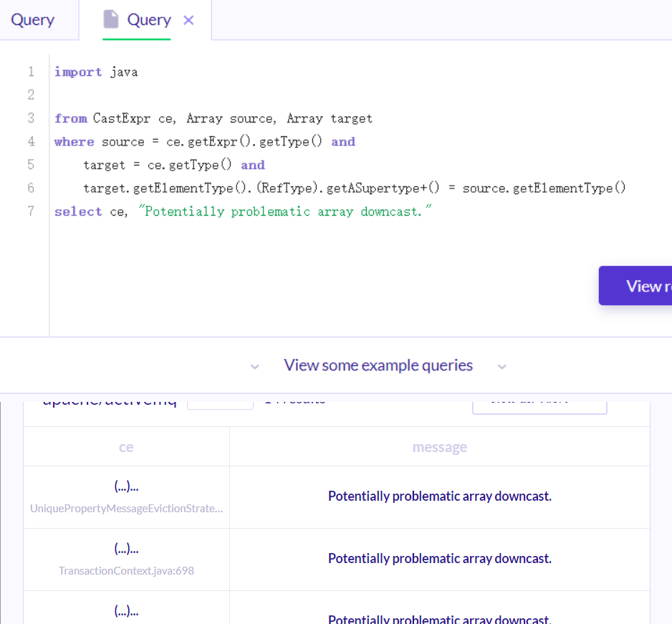Click the message column header
The height and width of the screenshot is (624, 672).
440,447
